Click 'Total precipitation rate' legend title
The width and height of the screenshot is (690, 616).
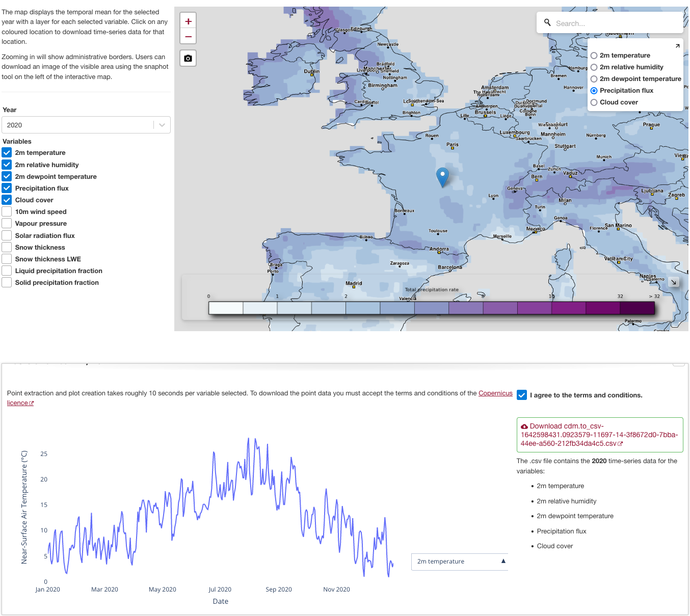coord(432,289)
